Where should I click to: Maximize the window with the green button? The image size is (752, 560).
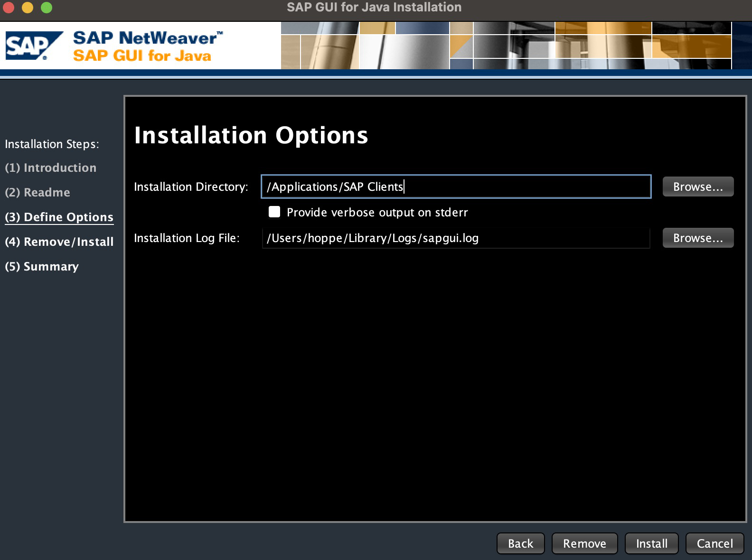[x=47, y=8]
